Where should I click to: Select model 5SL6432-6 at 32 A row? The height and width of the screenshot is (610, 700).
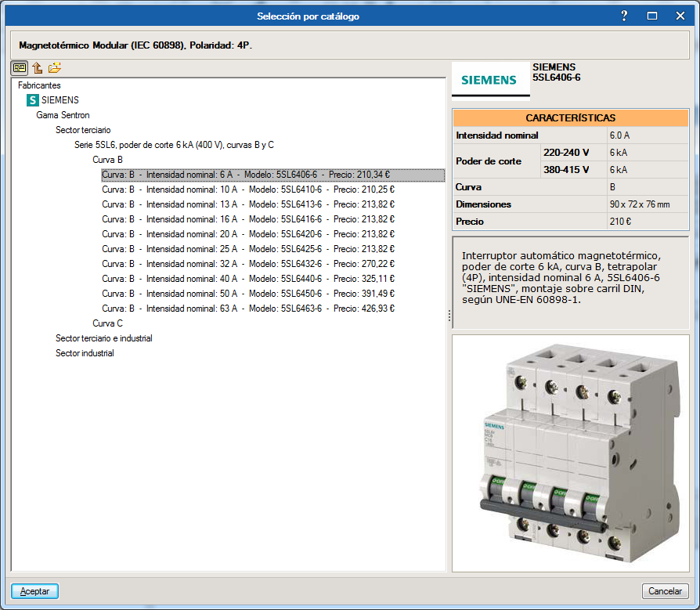[248, 264]
